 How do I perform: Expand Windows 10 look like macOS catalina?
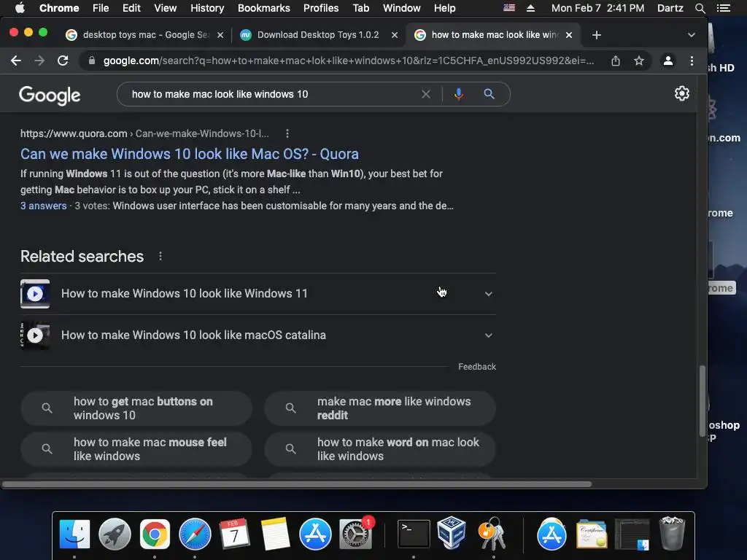488,335
